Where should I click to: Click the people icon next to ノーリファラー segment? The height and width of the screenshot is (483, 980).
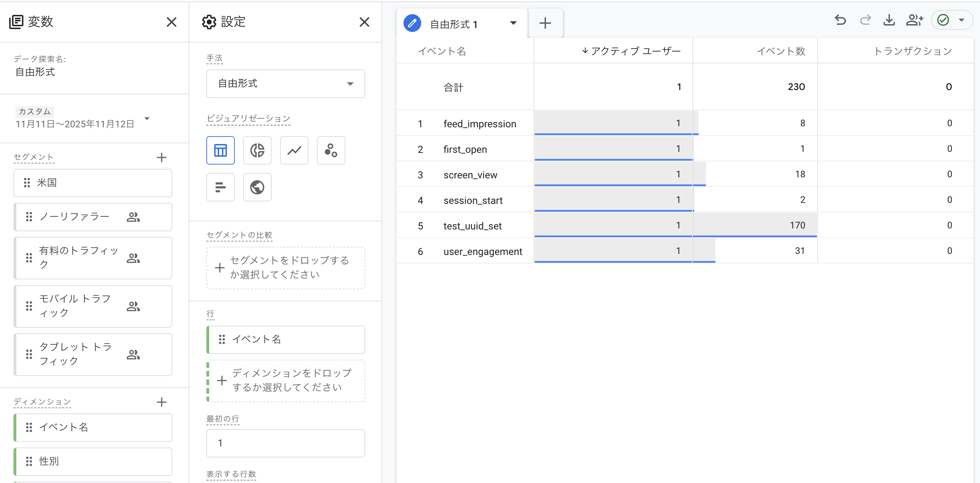(x=133, y=217)
